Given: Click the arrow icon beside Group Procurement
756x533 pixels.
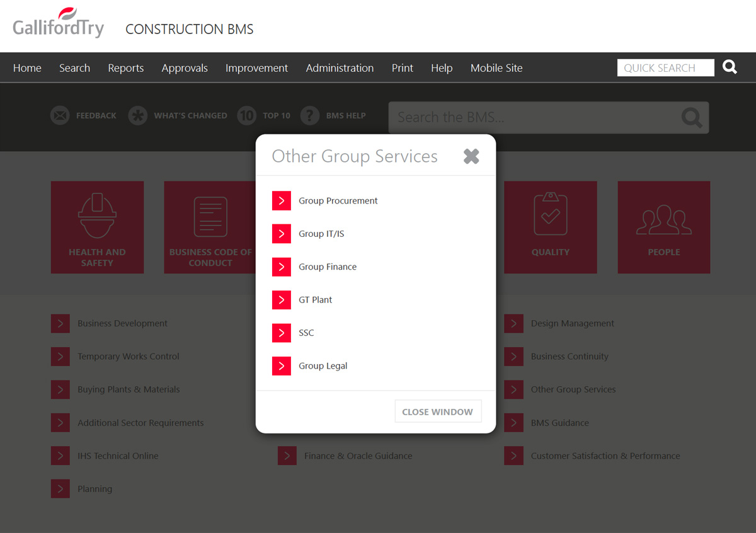Looking at the screenshot, I should [282, 200].
